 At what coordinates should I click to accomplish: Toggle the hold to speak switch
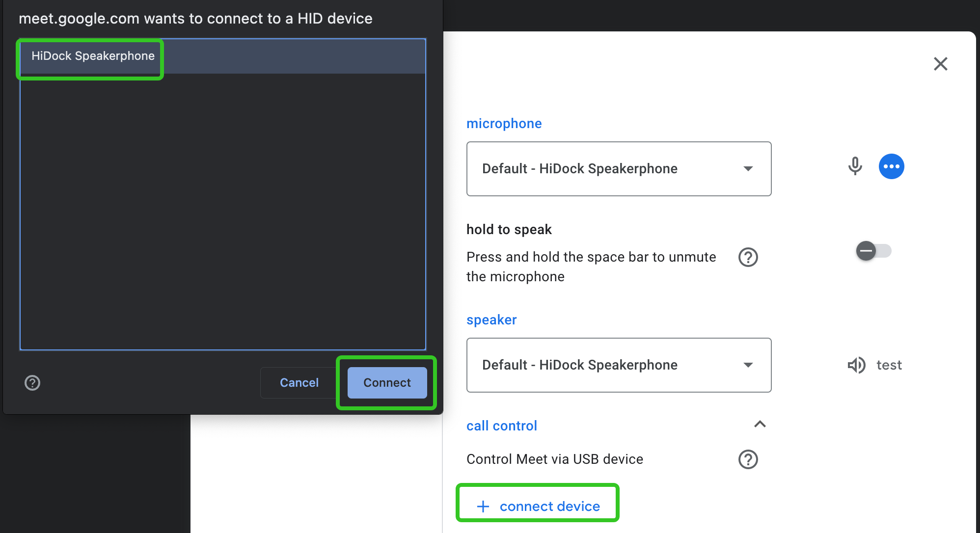873,251
